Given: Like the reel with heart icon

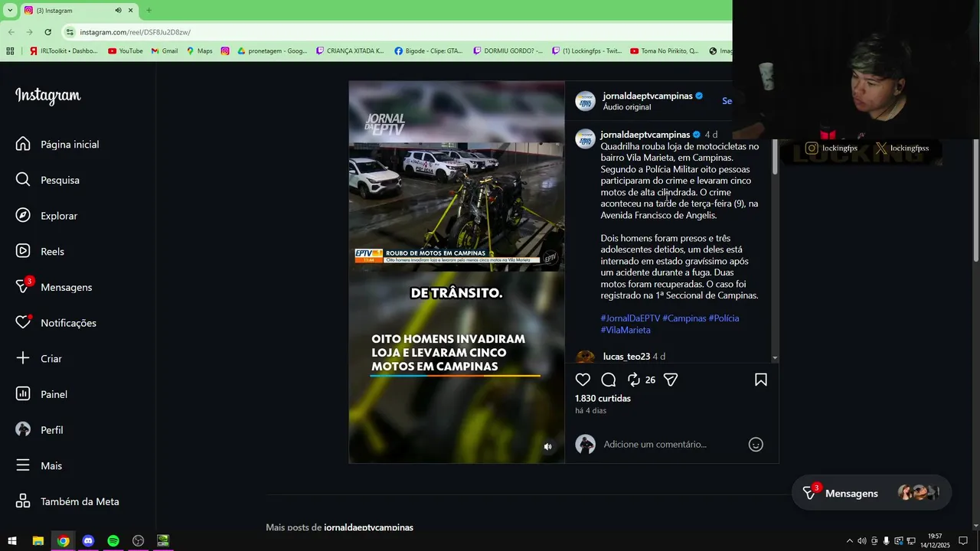Looking at the screenshot, I should tap(583, 380).
